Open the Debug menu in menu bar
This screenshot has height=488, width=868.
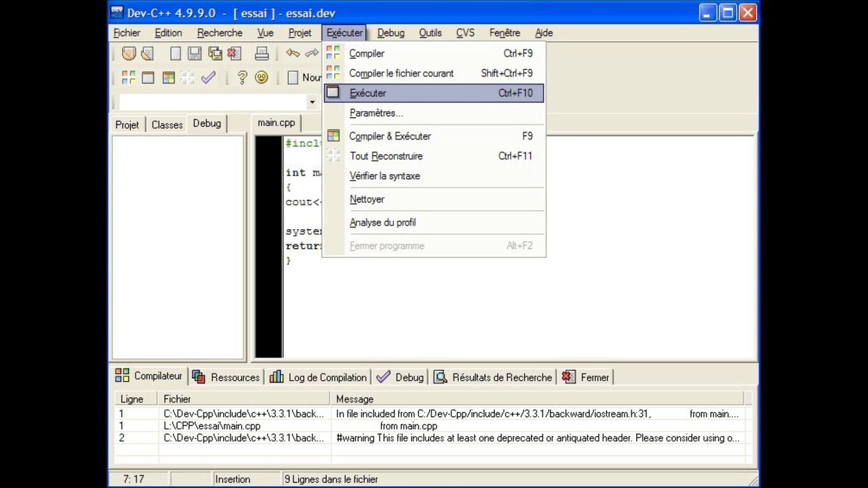tap(391, 33)
